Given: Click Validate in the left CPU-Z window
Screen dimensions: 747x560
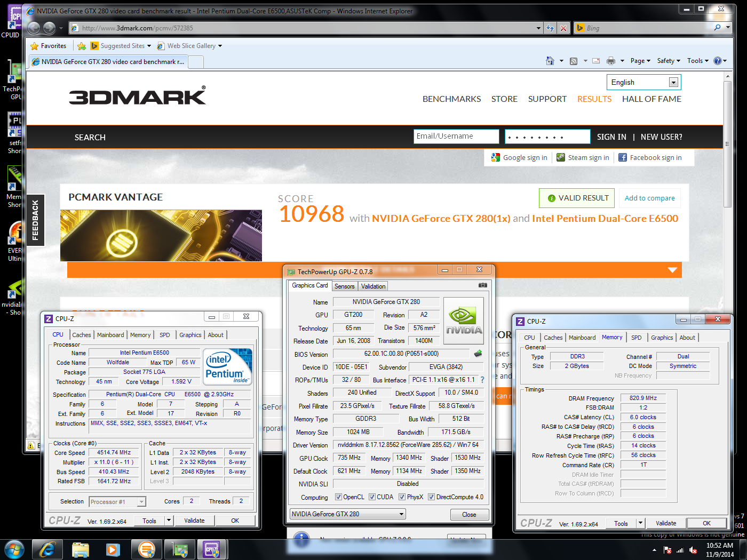Looking at the screenshot, I should point(194,521).
